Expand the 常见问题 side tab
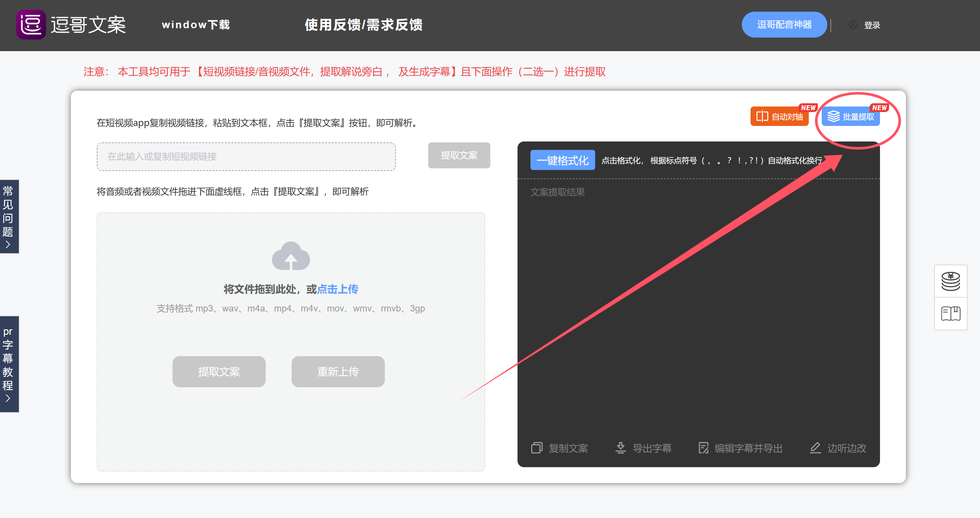 (x=9, y=216)
